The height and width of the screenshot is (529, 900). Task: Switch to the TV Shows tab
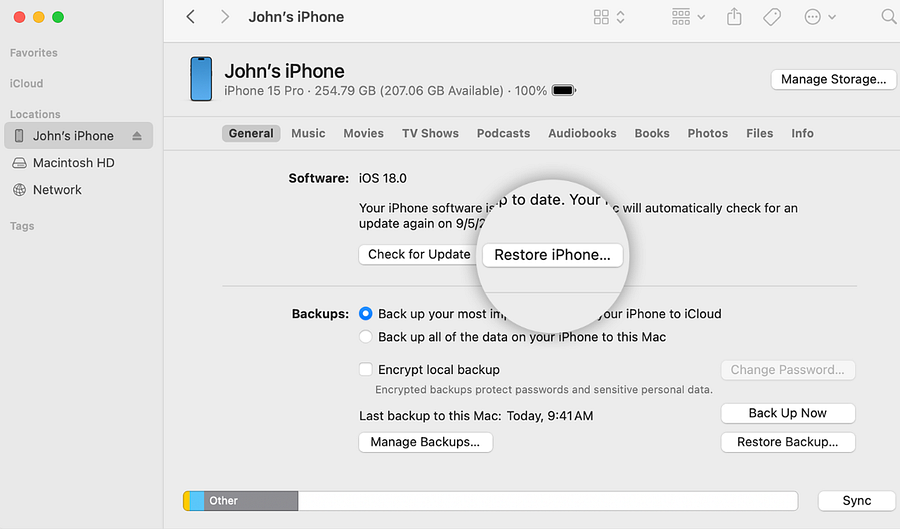(x=430, y=133)
